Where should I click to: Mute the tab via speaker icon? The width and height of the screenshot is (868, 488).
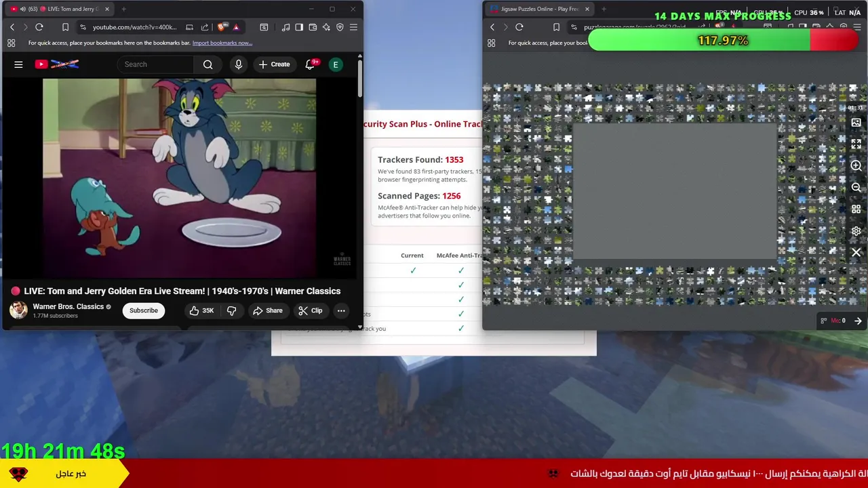click(x=23, y=9)
